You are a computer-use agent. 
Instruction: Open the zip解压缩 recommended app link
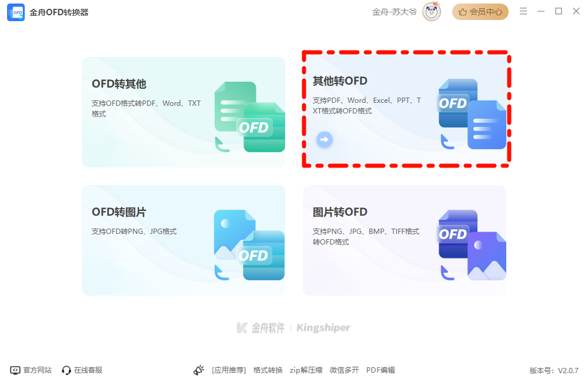[x=306, y=370]
